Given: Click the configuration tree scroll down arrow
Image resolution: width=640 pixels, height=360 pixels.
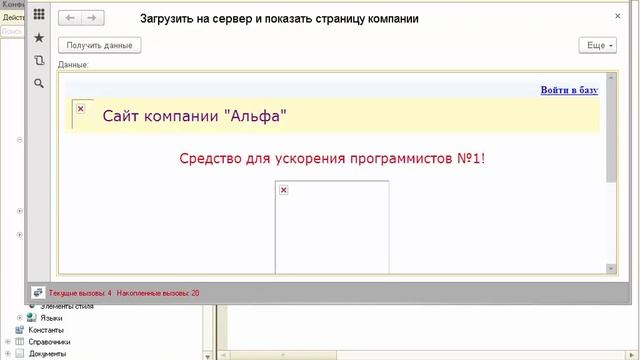Looking at the screenshot, I should tap(208, 356).
